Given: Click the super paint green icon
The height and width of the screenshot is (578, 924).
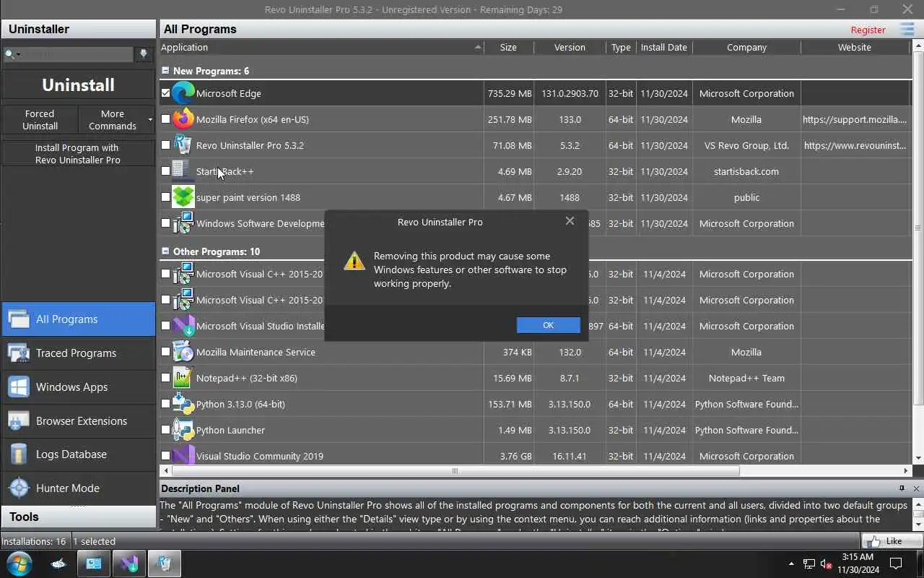Looking at the screenshot, I should coord(183,197).
